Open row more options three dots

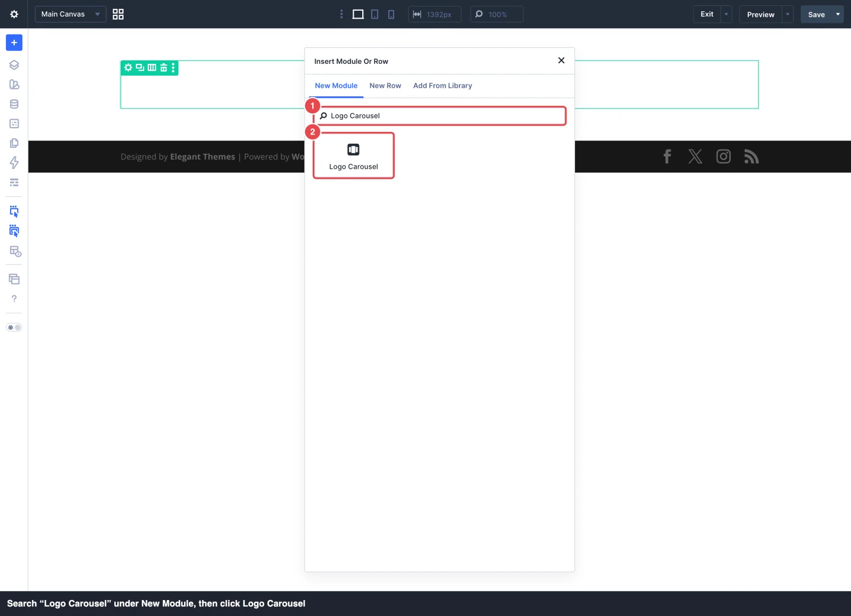[173, 68]
